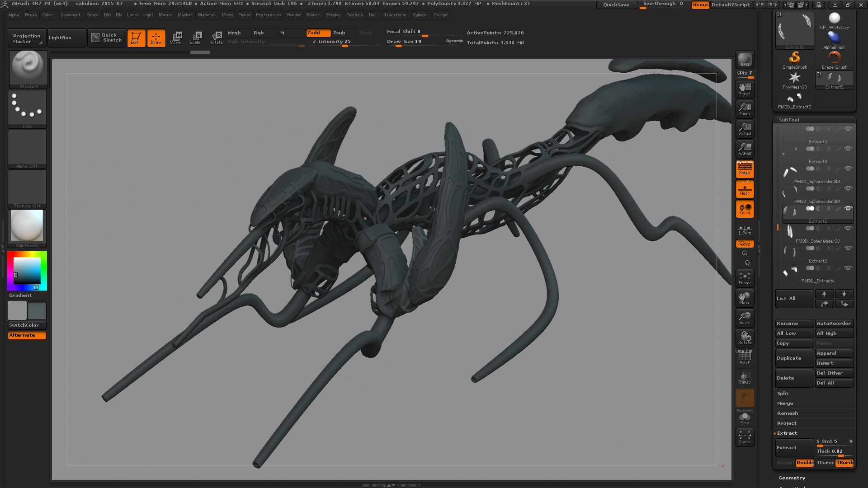868x488 pixels.
Task: Click the QuickSave button
Action: tap(616, 5)
